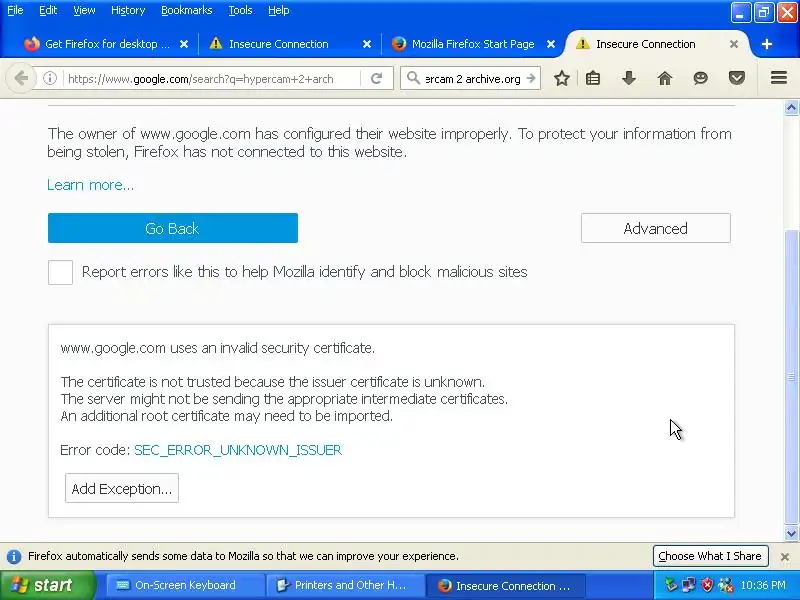The image size is (800, 600).
Task: Click the notification bar info icon
Action: (x=14, y=557)
